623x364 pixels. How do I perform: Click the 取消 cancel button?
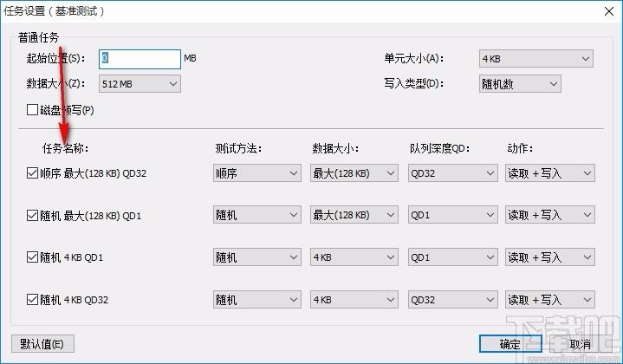pyautogui.click(x=580, y=344)
